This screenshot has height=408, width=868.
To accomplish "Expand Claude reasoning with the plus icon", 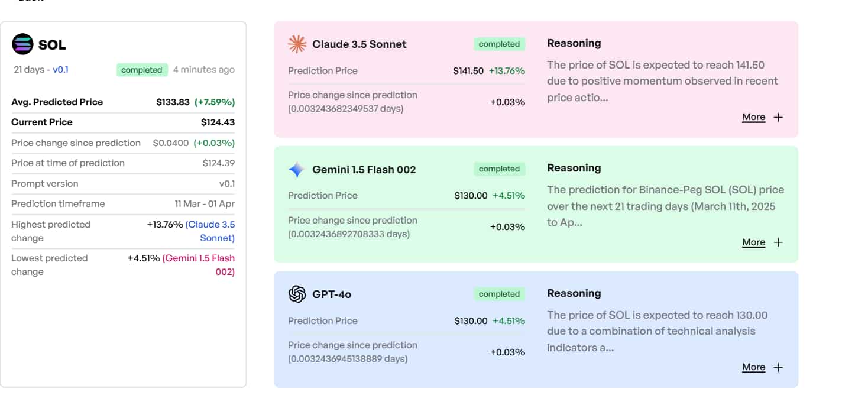I will [778, 117].
